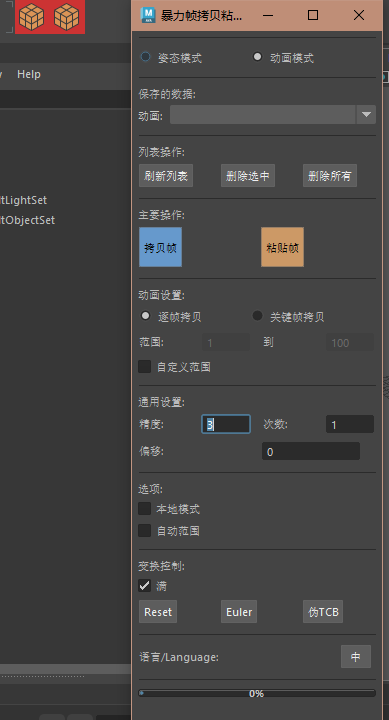
Task: Tick the 自动范围 checkbox
Action: point(145,530)
